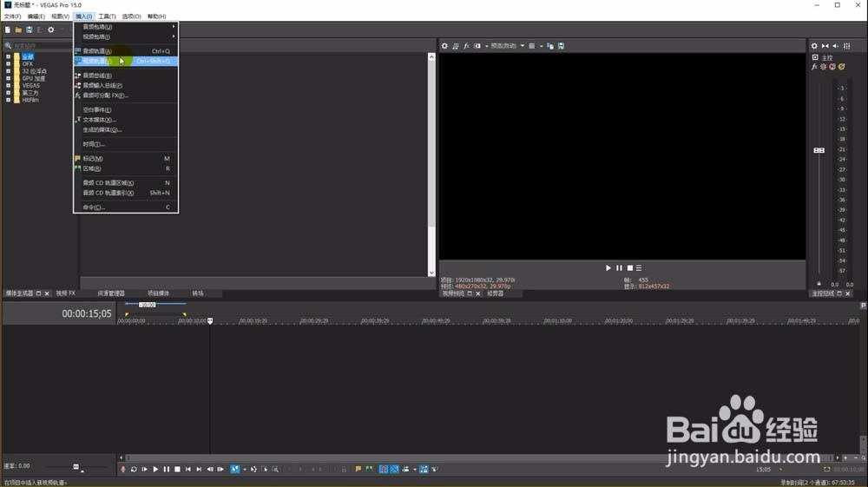868x487 pixels.
Task: Expand the 32 位浮点 folder node
Action: tap(9, 71)
